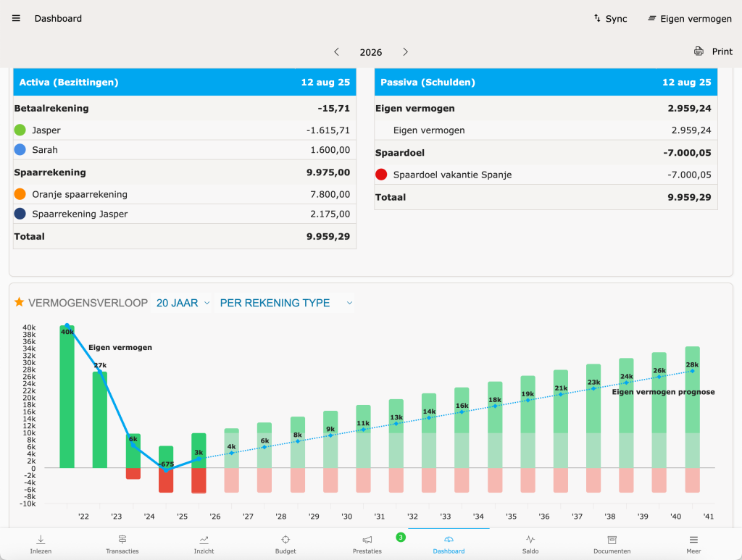This screenshot has width=742, height=560.
Task: Open the Documenten archive icon
Action: click(x=612, y=540)
